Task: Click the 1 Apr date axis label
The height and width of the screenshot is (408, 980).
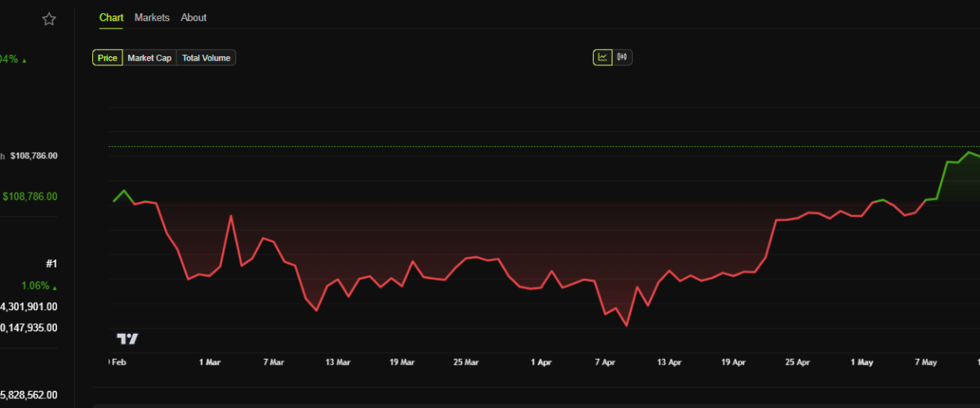Action: click(541, 361)
